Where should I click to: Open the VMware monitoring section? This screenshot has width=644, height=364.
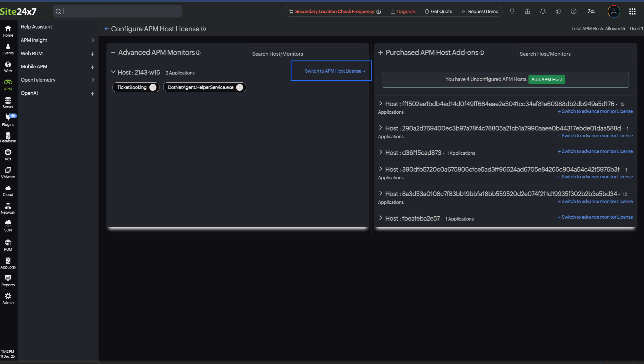click(x=8, y=173)
